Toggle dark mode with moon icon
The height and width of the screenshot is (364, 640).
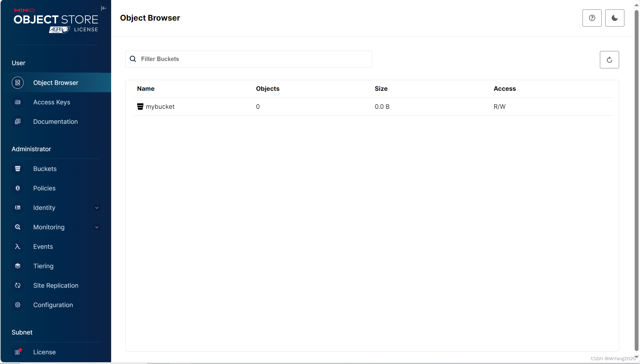(x=614, y=18)
